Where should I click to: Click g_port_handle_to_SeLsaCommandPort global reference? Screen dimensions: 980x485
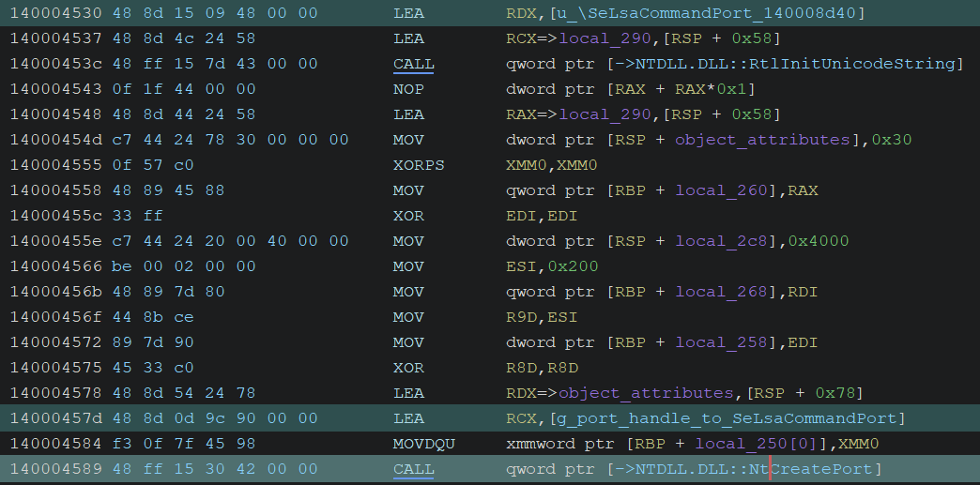(x=727, y=418)
